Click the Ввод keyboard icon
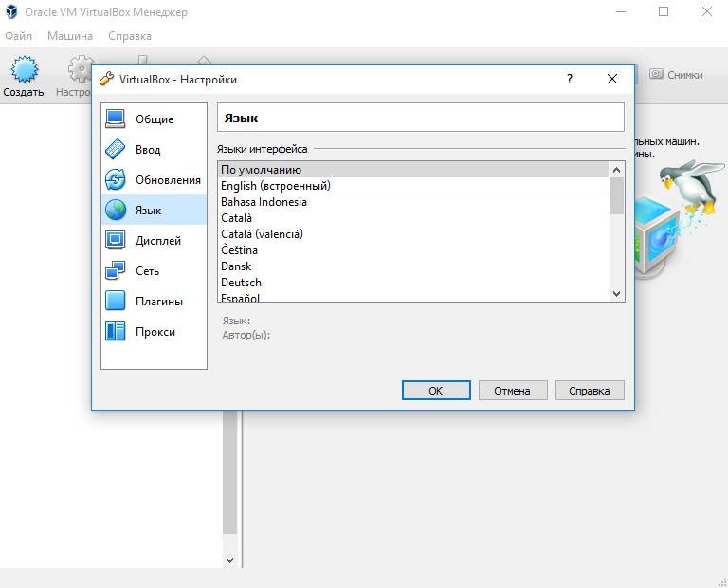The image size is (728, 588). coord(115,149)
